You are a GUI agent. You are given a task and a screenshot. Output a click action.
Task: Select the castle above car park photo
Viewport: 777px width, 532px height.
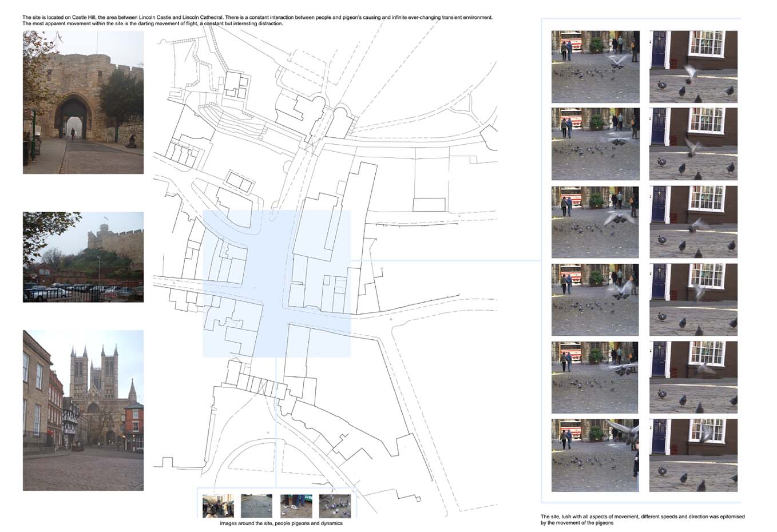83,257
